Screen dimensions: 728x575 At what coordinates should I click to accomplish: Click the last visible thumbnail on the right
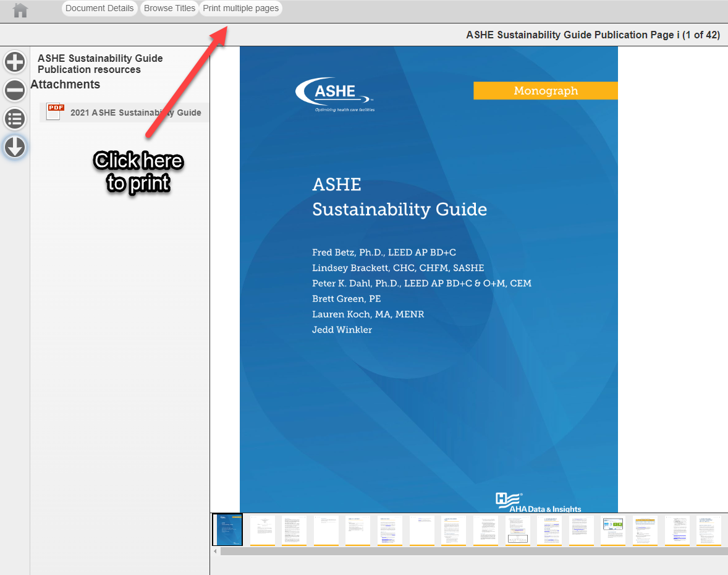coord(708,530)
